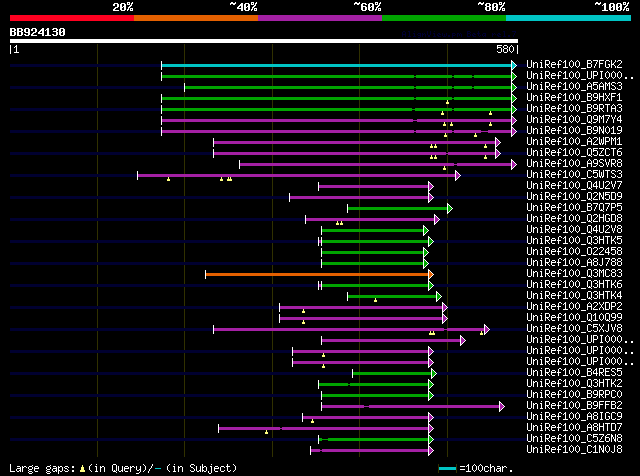Open hit UniRef100_B9HXF1
640x476 pixels.
pos(574,98)
